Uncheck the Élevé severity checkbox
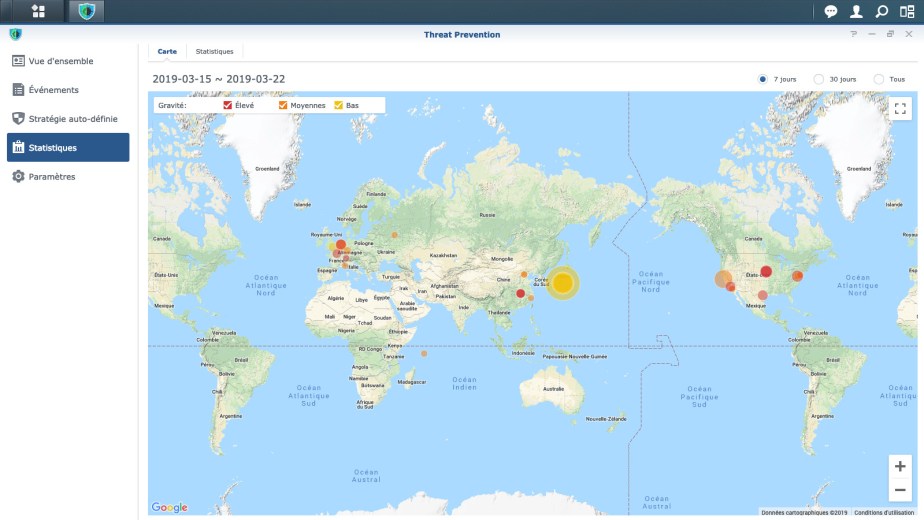The image size is (924, 520). [x=228, y=105]
